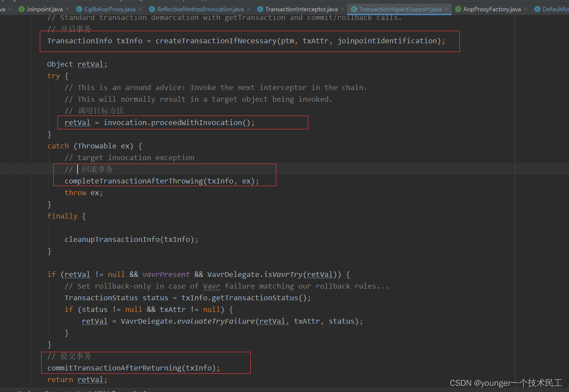Close the ReflectiveMethodInvocation.java tab
Screen dimensions: 569x392
pos(249,9)
